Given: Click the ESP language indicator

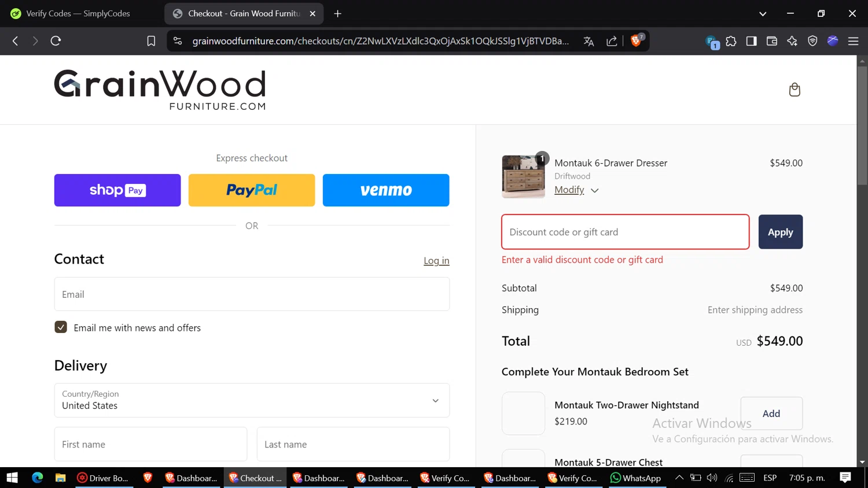Looking at the screenshot, I should coord(770,478).
